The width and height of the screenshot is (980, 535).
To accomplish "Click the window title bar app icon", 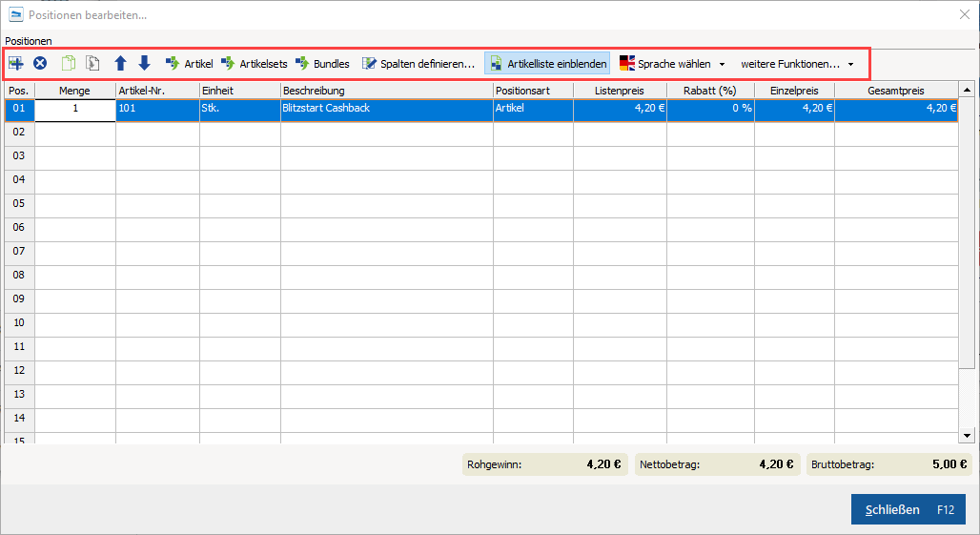I will pyautogui.click(x=15, y=14).
